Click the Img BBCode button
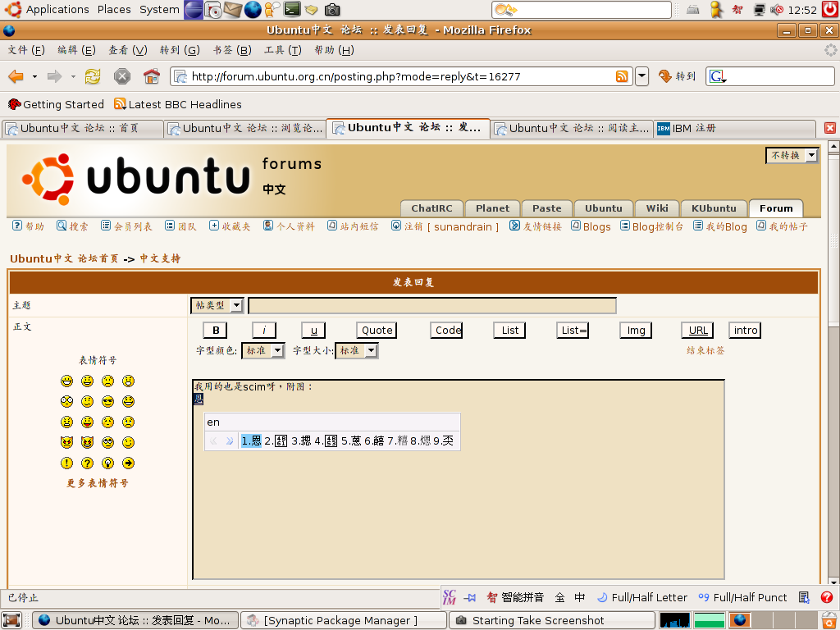This screenshot has height=630, width=840. point(636,330)
